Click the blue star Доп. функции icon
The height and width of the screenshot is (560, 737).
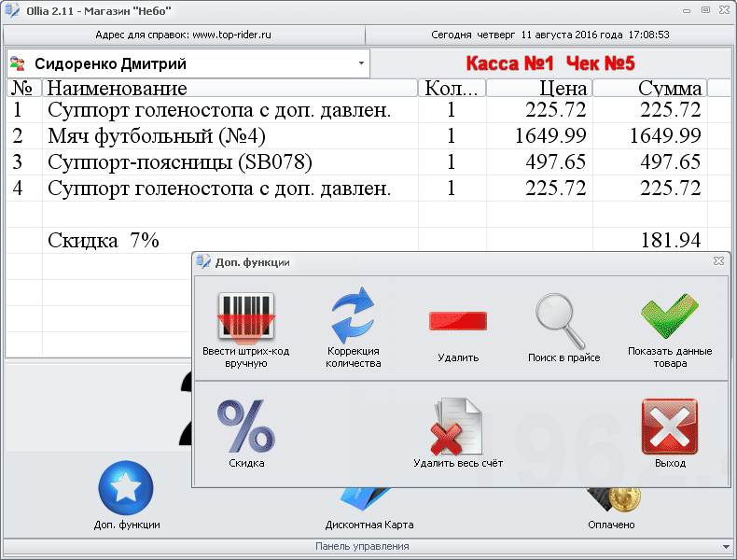pos(126,488)
